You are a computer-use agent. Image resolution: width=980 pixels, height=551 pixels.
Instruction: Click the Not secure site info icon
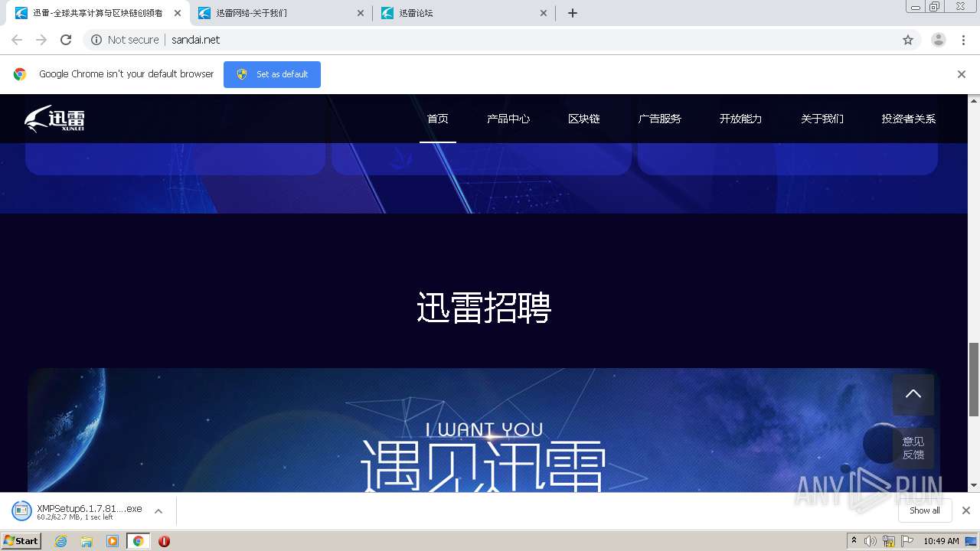96,40
